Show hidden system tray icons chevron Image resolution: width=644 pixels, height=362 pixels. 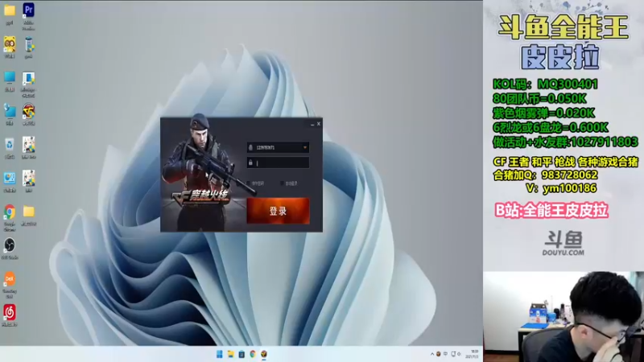(x=432, y=354)
